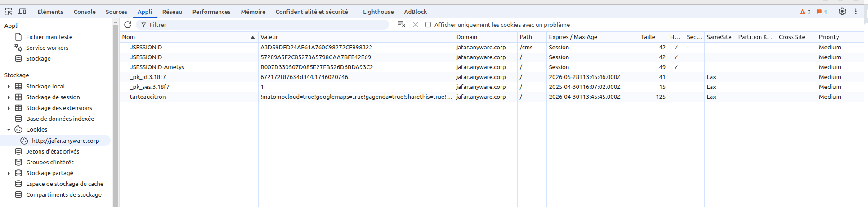Open the Console tab
This screenshot has width=868, height=207.
[x=85, y=12]
